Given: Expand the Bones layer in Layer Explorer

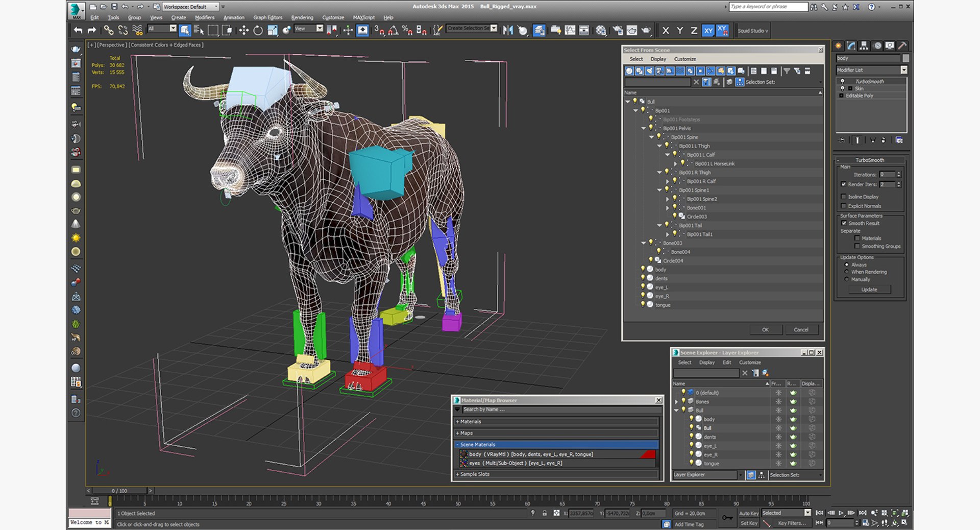Looking at the screenshot, I should (677, 402).
